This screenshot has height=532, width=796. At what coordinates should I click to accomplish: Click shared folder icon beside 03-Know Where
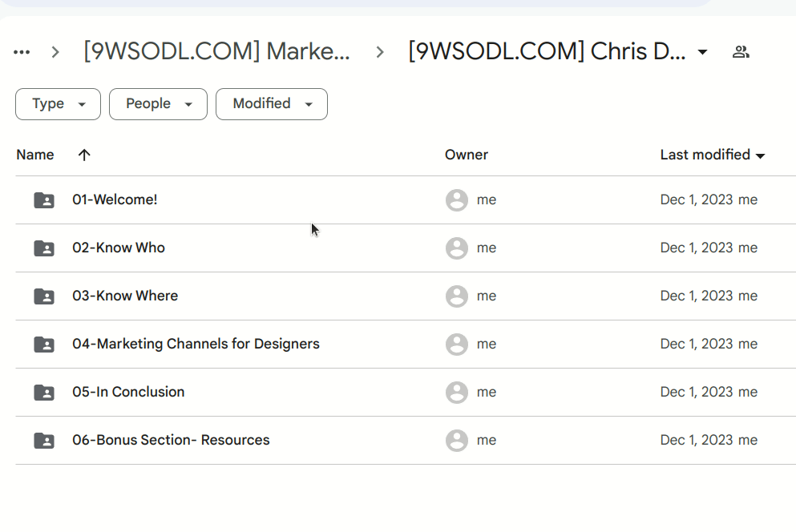coord(44,296)
